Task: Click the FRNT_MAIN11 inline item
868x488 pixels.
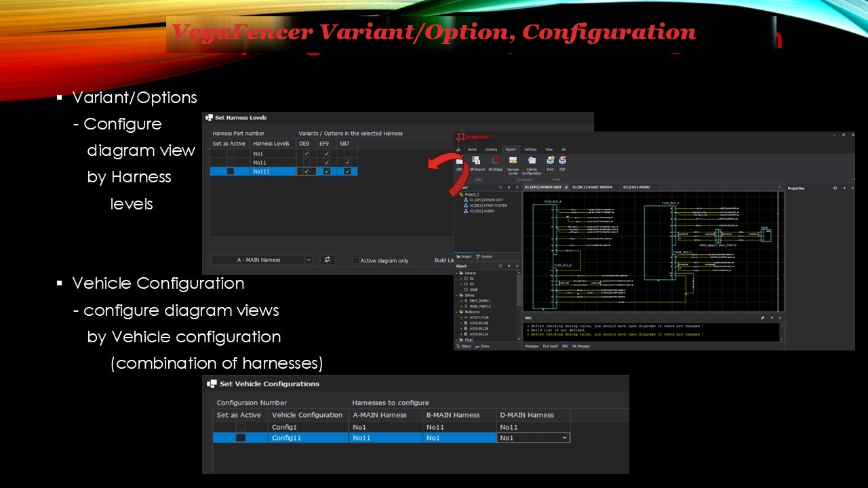Action: coord(480,301)
